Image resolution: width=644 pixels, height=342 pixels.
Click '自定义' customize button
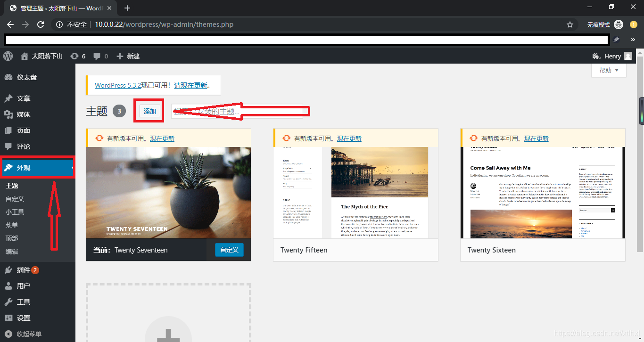tap(229, 250)
